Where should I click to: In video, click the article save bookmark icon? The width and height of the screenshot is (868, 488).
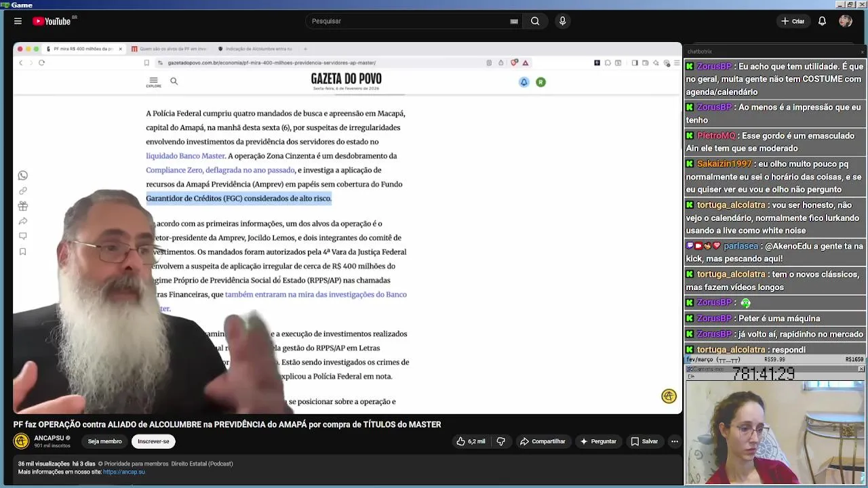click(22, 251)
